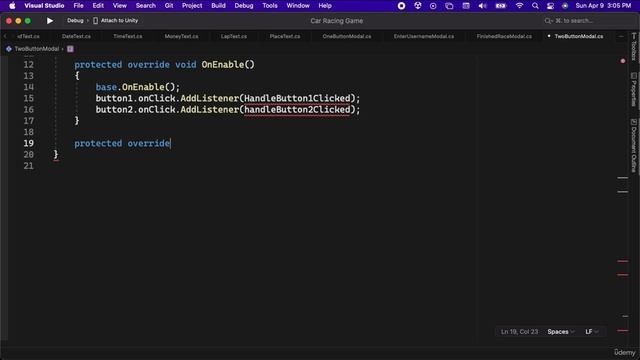The image size is (640, 360).
Task: Open the File menu
Action: click(78, 6)
